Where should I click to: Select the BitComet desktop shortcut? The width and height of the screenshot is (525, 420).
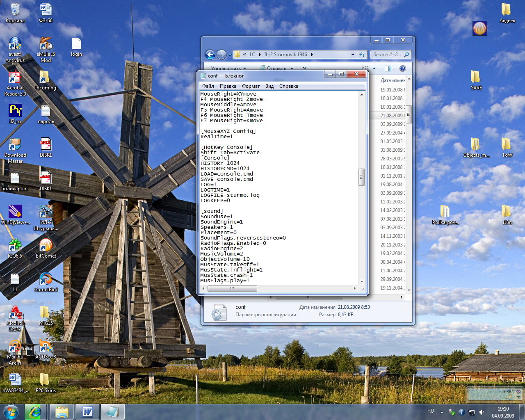pos(46,249)
